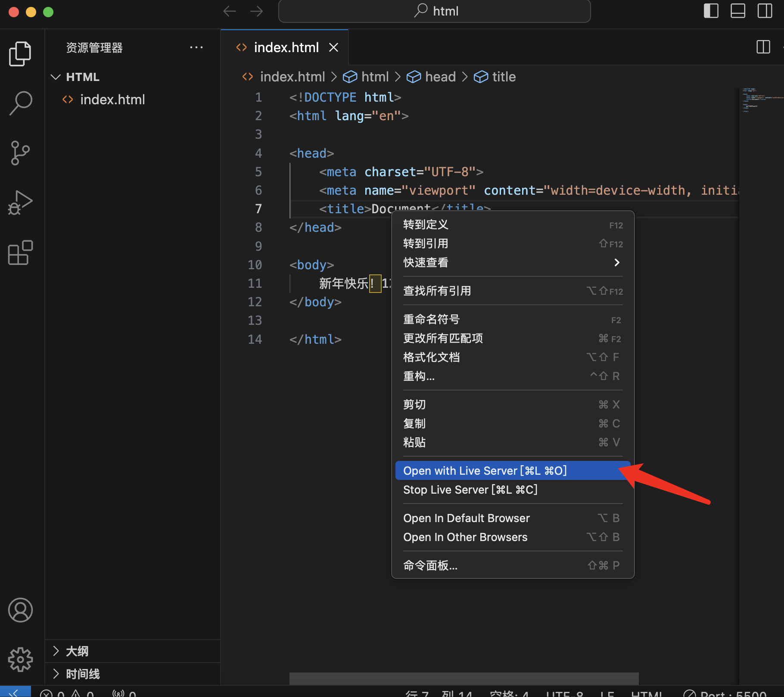784x697 pixels.
Task: Expand the 时间线 timeline section
Action: coord(133,674)
